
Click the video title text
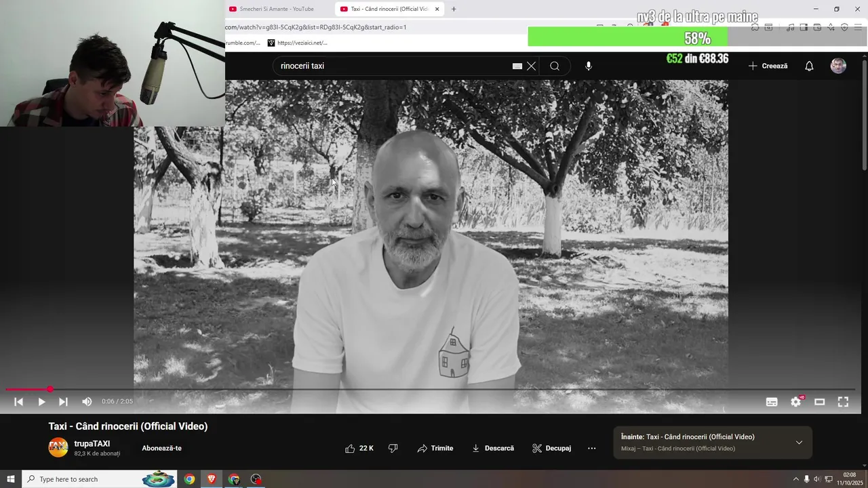click(x=128, y=426)
